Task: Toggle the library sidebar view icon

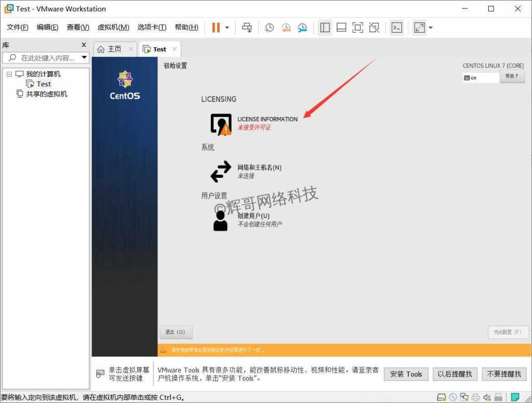Action: [x=325, y=28]
